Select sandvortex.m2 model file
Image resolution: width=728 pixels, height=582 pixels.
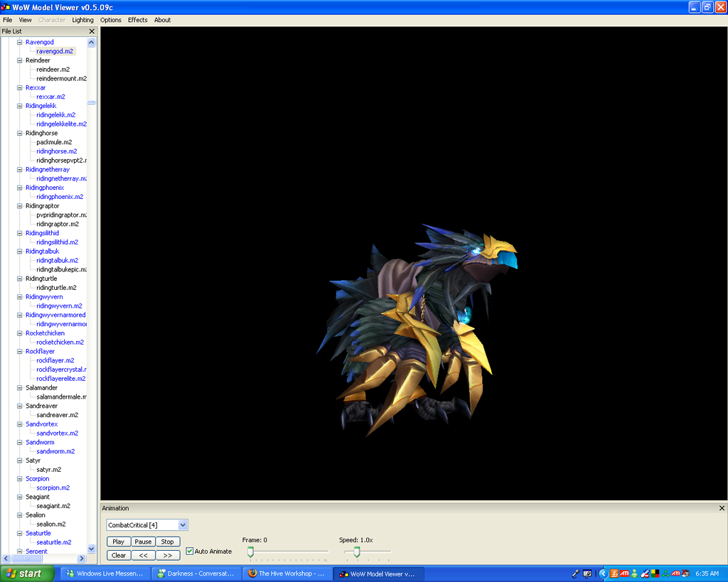tap(58, 433)
